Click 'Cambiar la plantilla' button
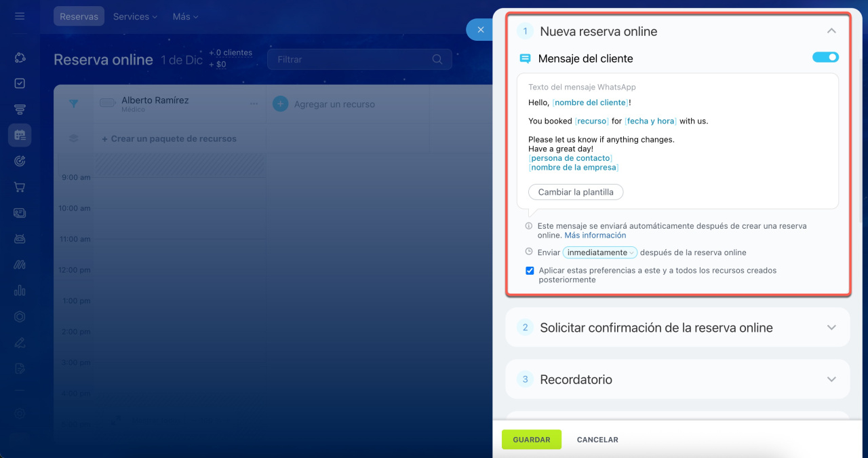 [575, 192]
